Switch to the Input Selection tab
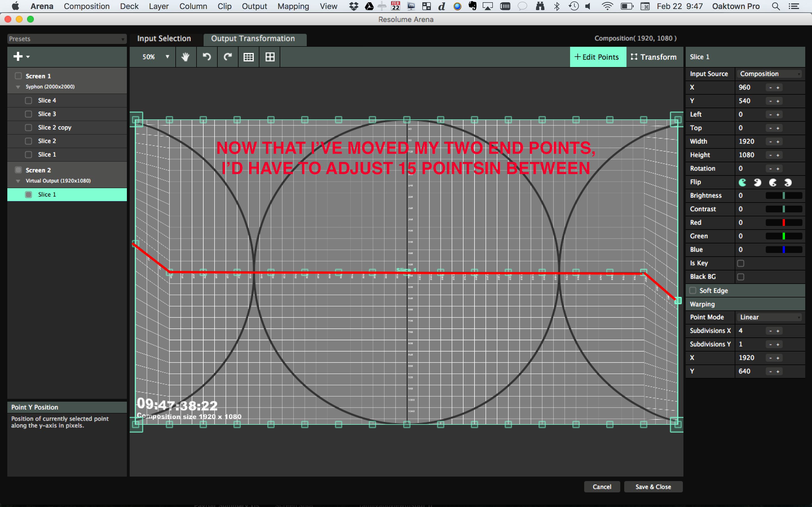Viewport: 812px width, 507px height. (x=164, y=39)
